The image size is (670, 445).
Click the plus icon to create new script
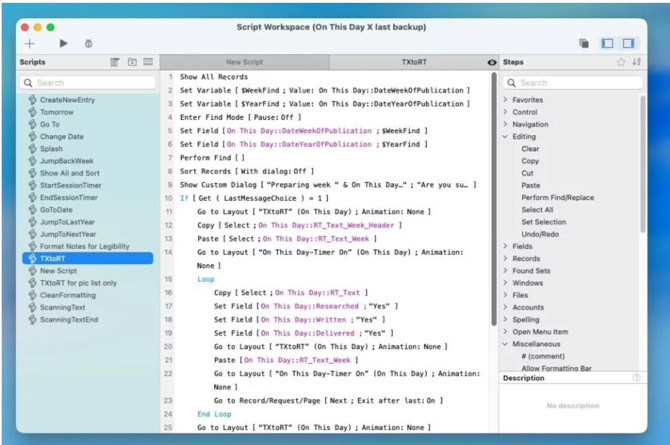pyautogui.click(x=30, y=44)
